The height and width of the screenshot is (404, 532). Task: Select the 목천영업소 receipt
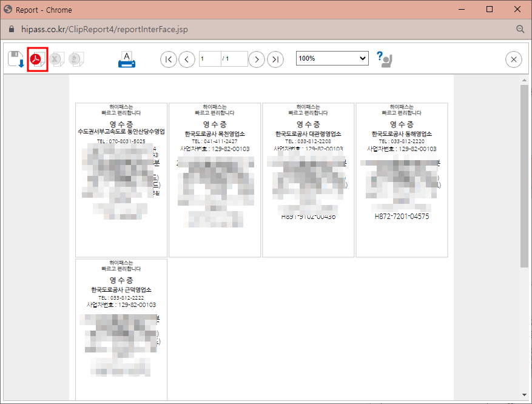coord(215,180)
